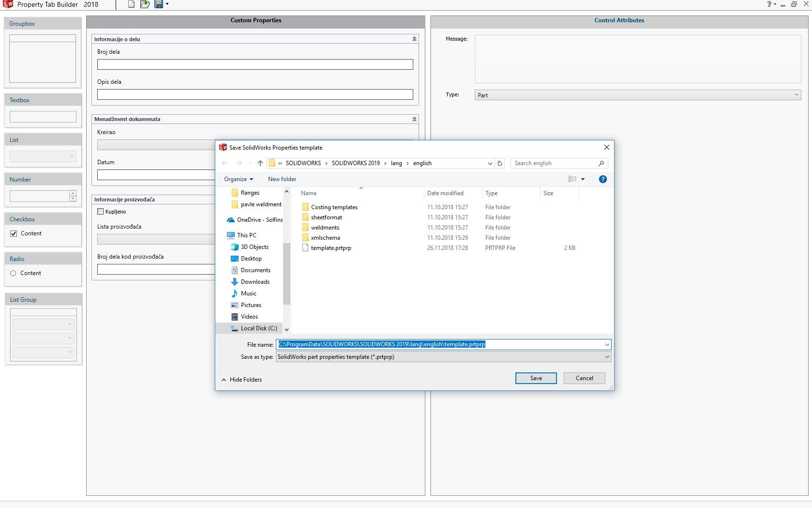Navigate up one folder level
The image size is (812, 508).
(x=260, y=163)
